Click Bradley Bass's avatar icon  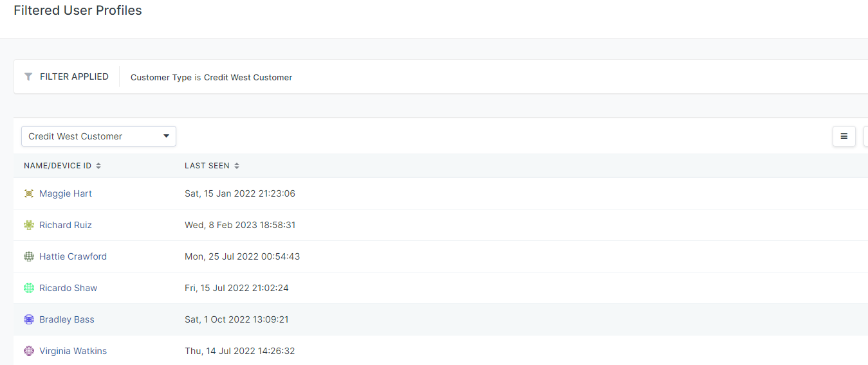[29, 319]
